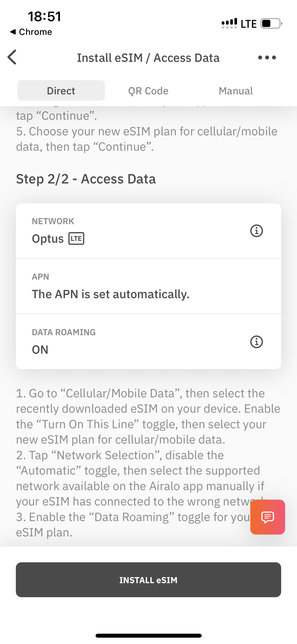Select the Direct tab
This screenshot has height=644, width=297.
[x=61, y=91]
